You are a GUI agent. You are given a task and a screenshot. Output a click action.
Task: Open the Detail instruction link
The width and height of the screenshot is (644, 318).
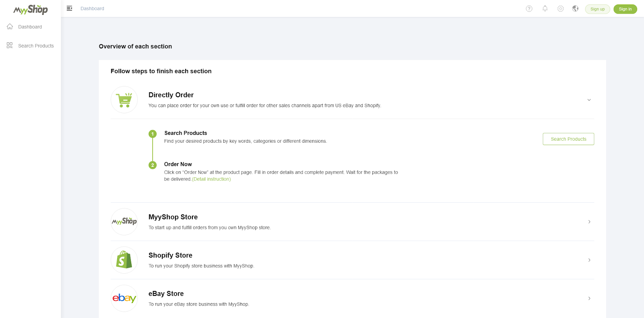tap(211, 179)
